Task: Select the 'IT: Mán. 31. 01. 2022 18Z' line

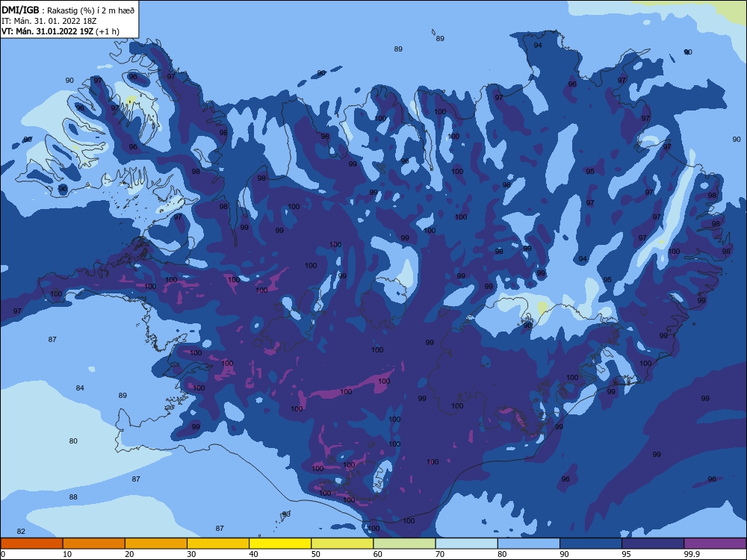Action: 49,21
